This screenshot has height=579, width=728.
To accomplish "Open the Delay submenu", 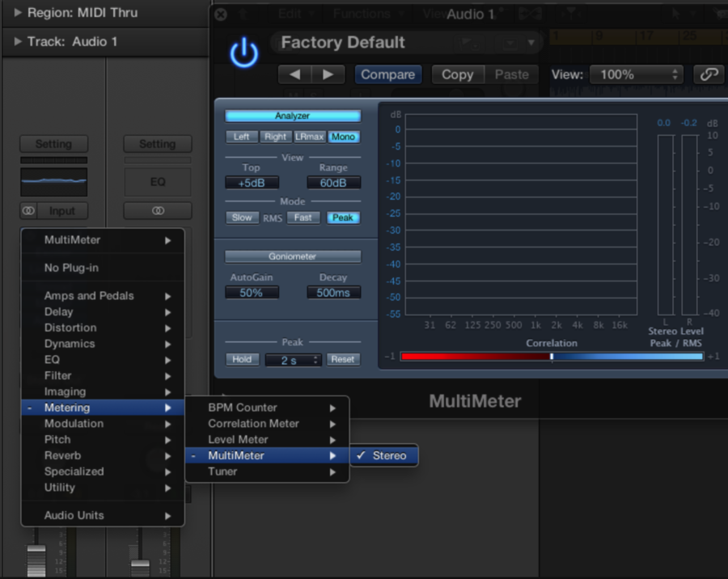I will click(x=103, y=311).
